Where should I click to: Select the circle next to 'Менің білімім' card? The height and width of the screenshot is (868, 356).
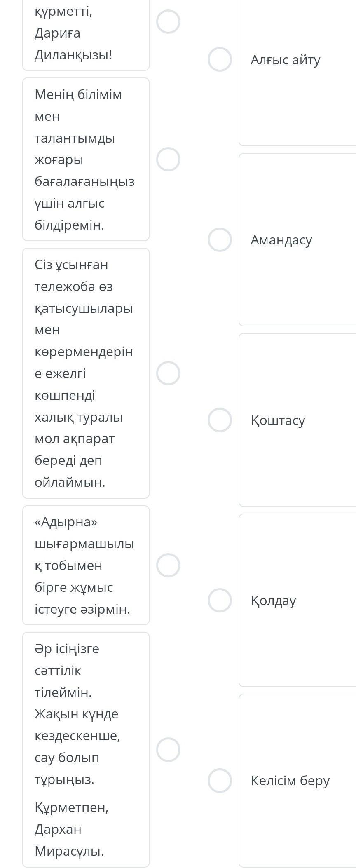click(168, 159)
